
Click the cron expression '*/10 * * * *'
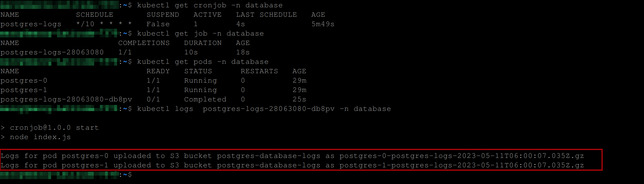pos(104,24)
